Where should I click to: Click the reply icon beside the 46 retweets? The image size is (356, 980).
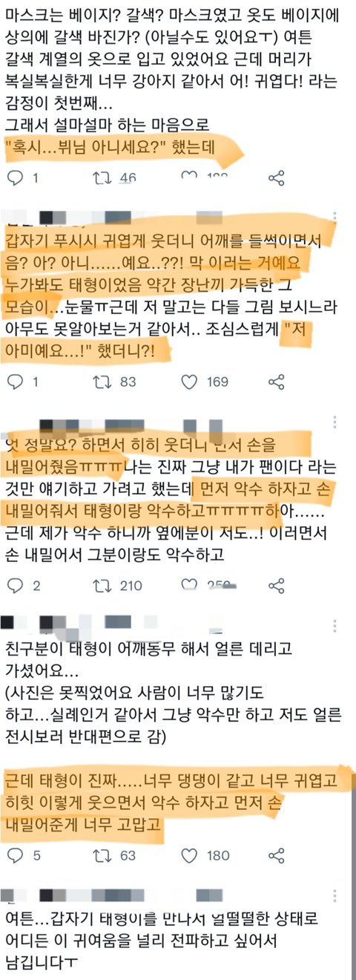(15, 177)
